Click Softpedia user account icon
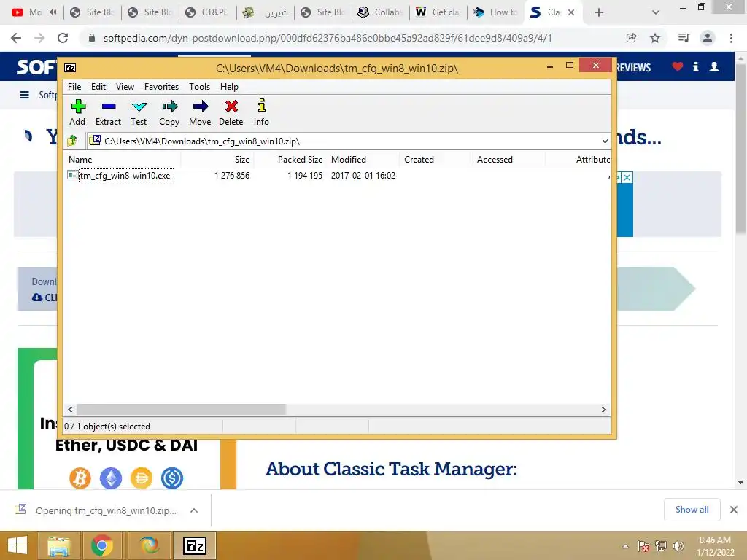747x560 pixels. point(714,66)
